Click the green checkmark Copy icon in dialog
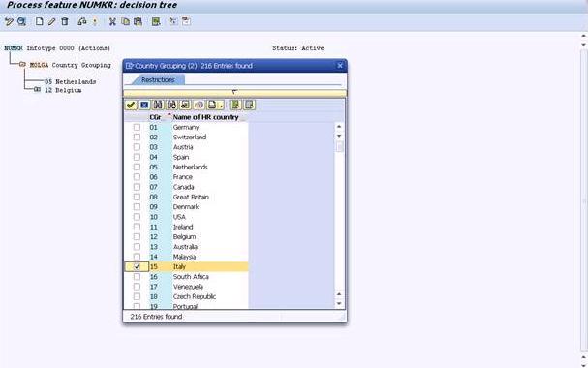Image resolution: width=588 pixels, height=368 pixels. (131, 105)
